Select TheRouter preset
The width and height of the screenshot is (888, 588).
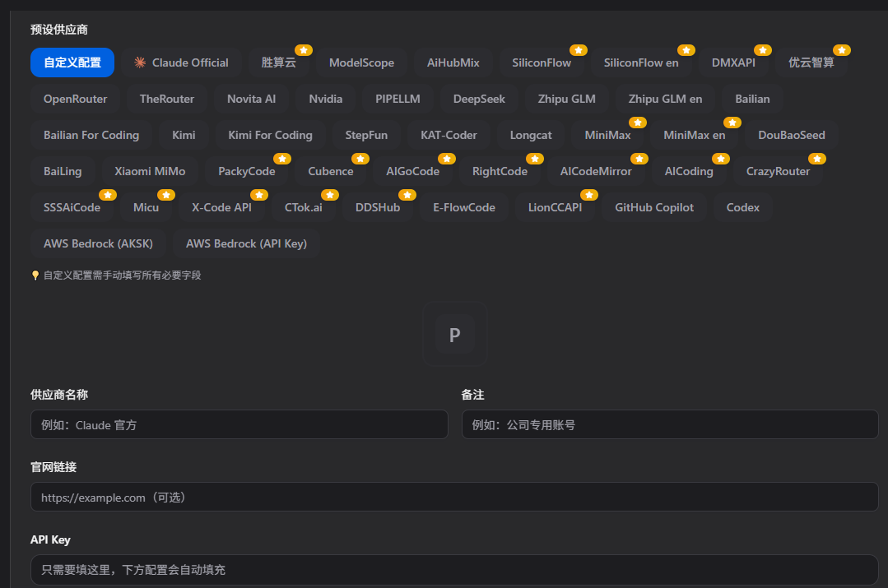tap(167, 99)
